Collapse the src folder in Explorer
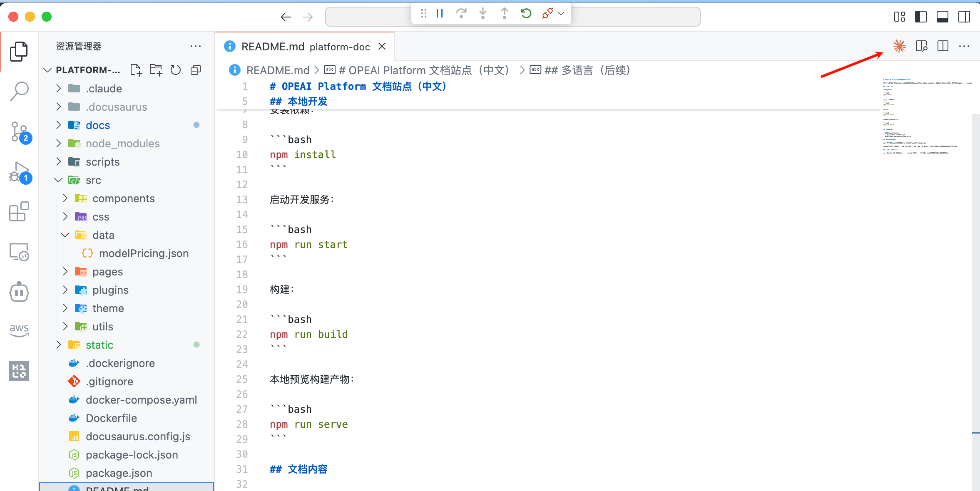 [58, 180]
